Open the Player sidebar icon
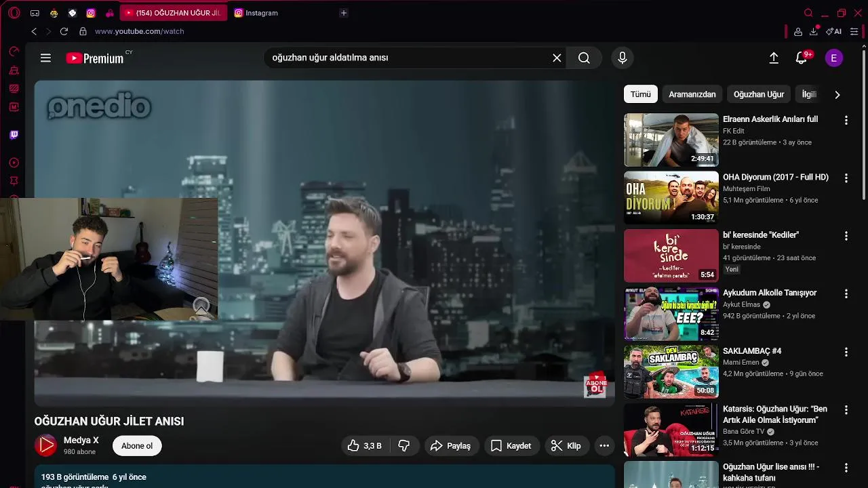Image resolution: width=868 pixels, height=488 pixels. 14,163
